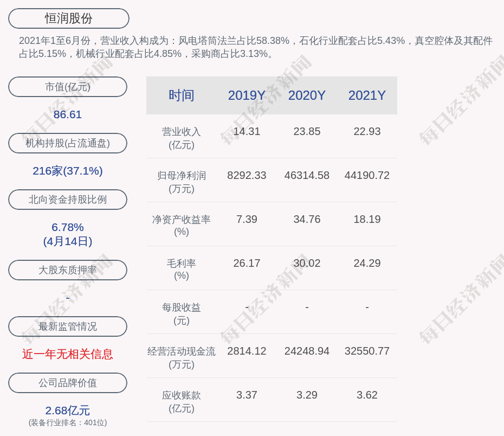Click the 每股收益(元) row label
Screen dimensions: 504x436
tap(182, 314)
